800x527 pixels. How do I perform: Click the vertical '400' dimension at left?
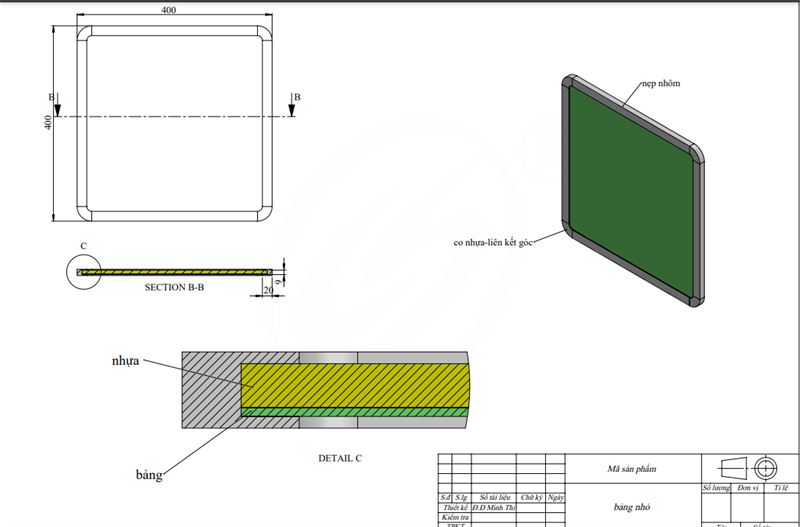[48, 122]
